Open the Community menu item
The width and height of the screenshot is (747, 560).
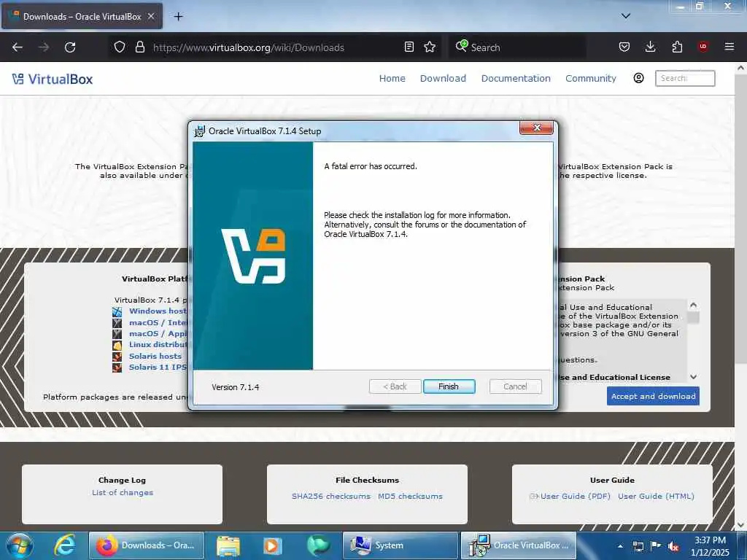(x=591, y=79)
